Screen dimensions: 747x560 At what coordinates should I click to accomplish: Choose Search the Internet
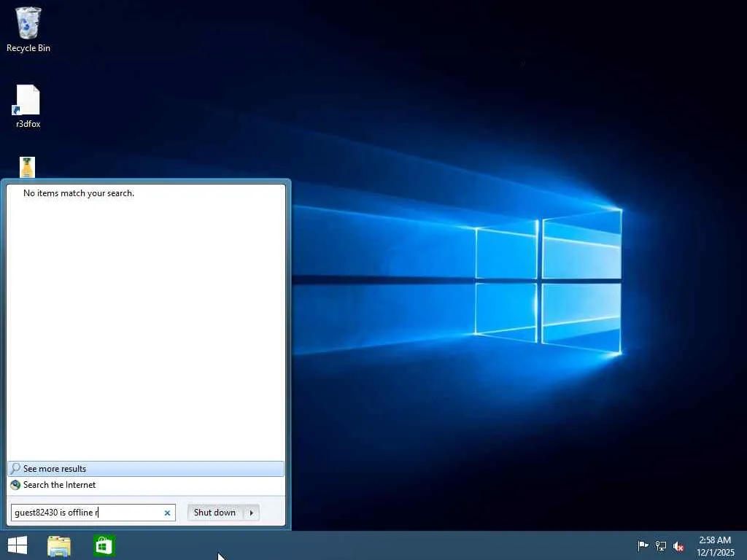[146, 485]
